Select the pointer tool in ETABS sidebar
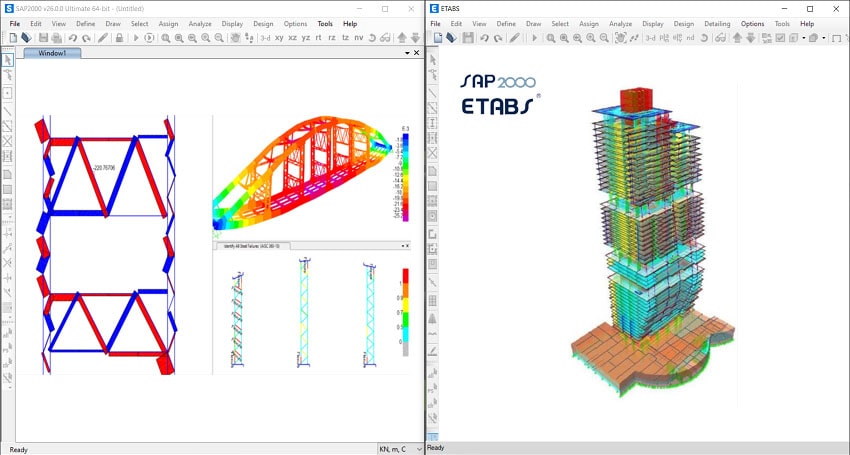This screenshot has width=850, height=455. (x=433, y=60)
